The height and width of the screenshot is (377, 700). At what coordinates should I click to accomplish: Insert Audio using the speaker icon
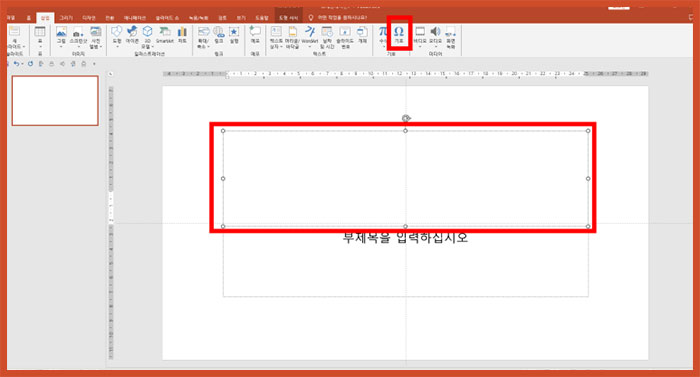click(435, 31)
